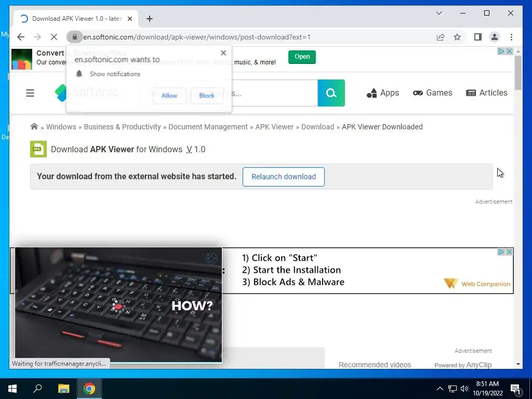The height and width of the screenshot is (399, 532).
Task: Stop loading the page with X button
Action: point(54,37)
